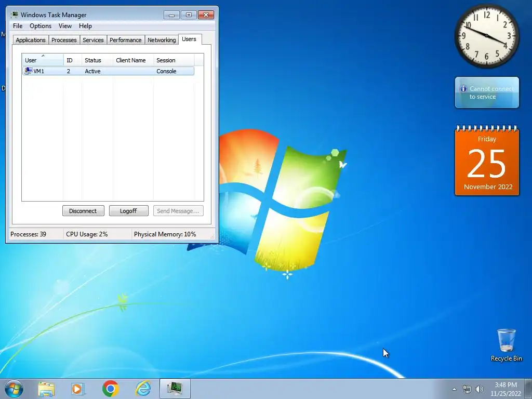Sort by the Status column header
This screenshot has height=399, width=532.
[97, 60]
